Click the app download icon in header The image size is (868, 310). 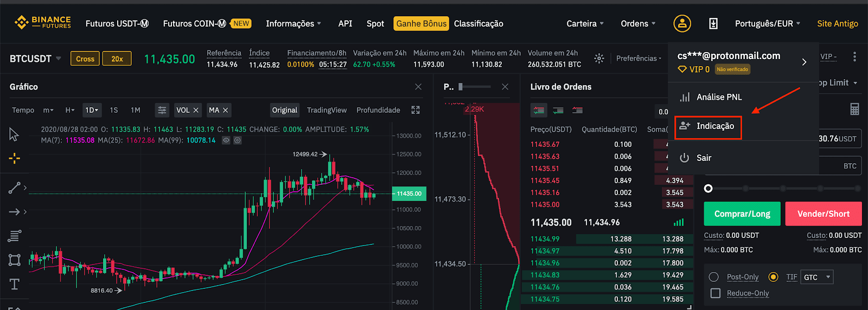tap(713, 23)
